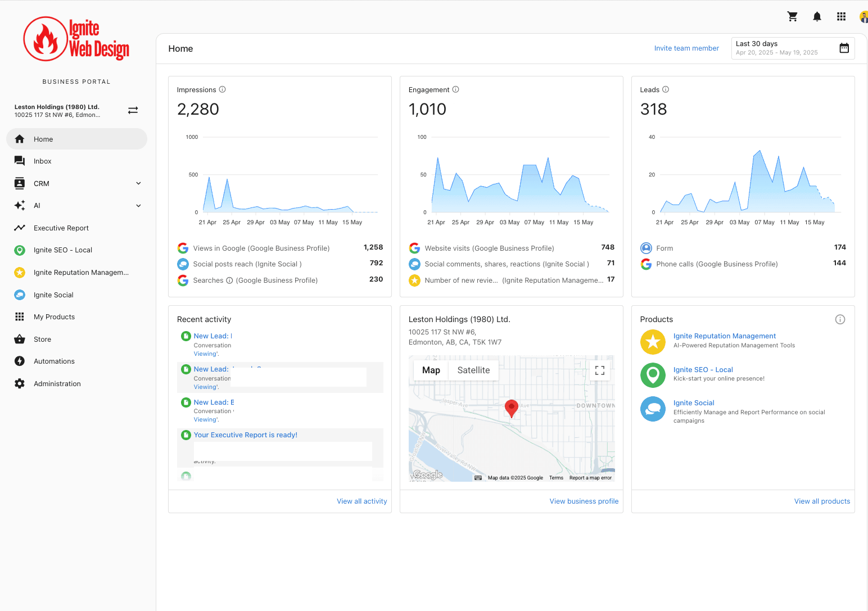Click Ignite SEO - Local pin icon in Products
This screenshot has height=611, width=868.
(x=653, y=375)
